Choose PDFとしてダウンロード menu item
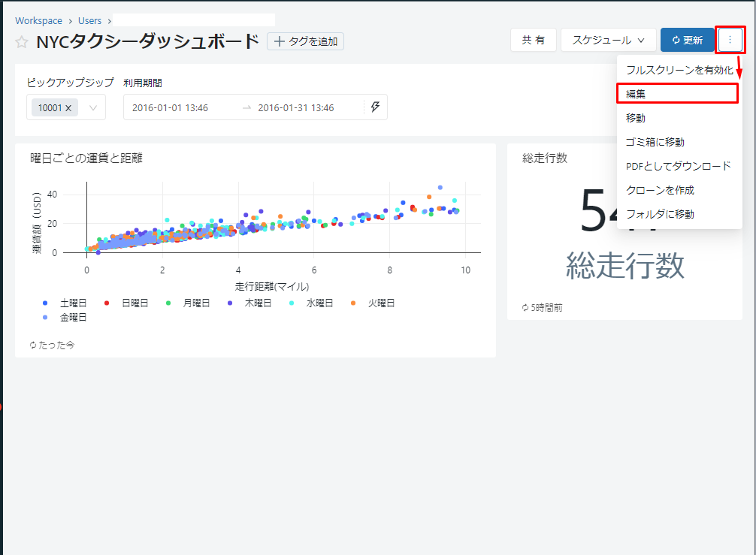756x555 pixels. [x=678, y=166]
